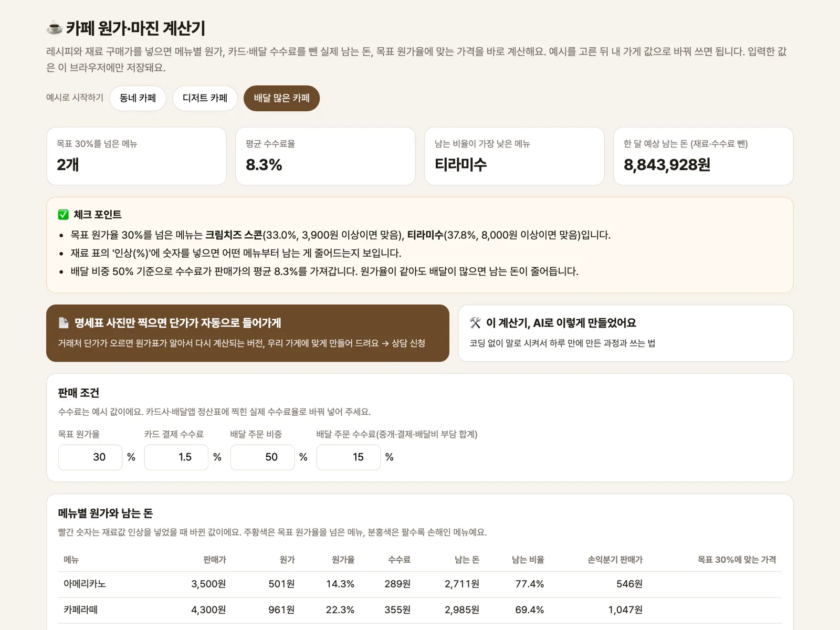Click the 목표 30%를 넘은 메뉴 summary card

pos(136,156)
